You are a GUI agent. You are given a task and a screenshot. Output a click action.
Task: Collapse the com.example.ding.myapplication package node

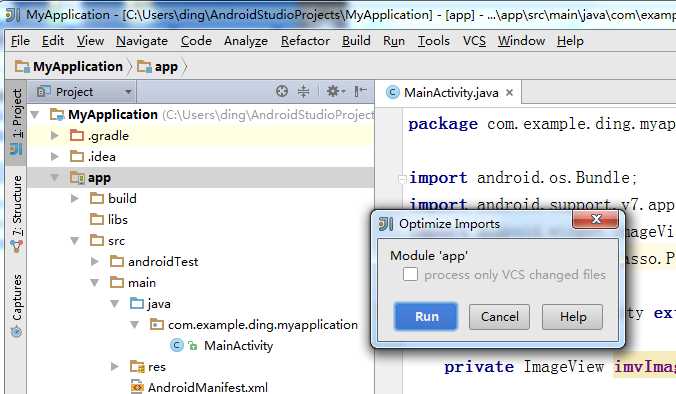pos(135,325)
